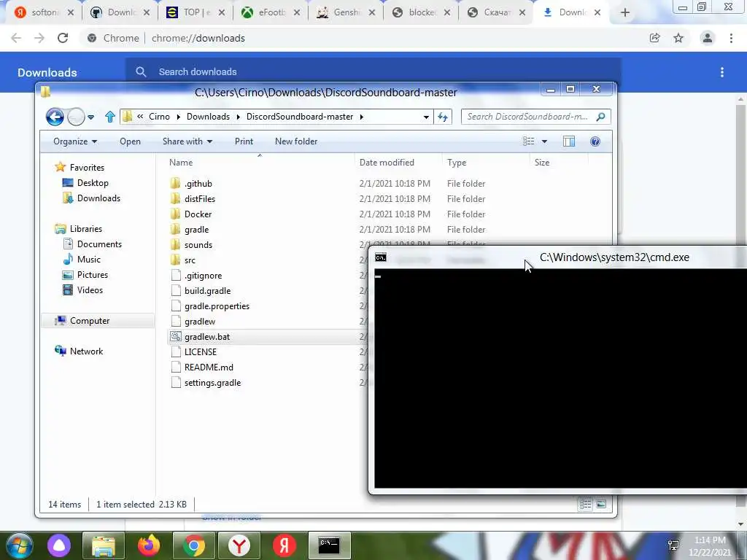Viewport: 747px width, 560px height.
Task: Expand the Downloads breadcrumb arrow
Action: pyautogui.click(x=238, y=117)
